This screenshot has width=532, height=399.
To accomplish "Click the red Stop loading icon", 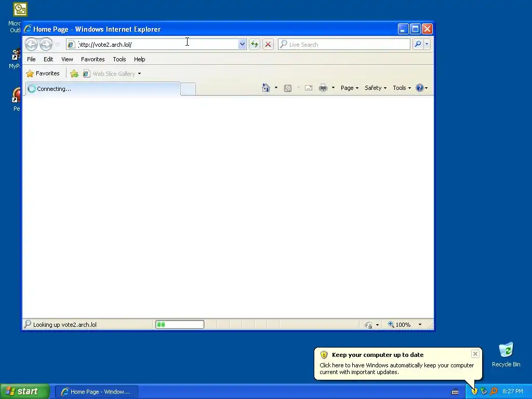I will pyautogui.click(x=268, y=44).
